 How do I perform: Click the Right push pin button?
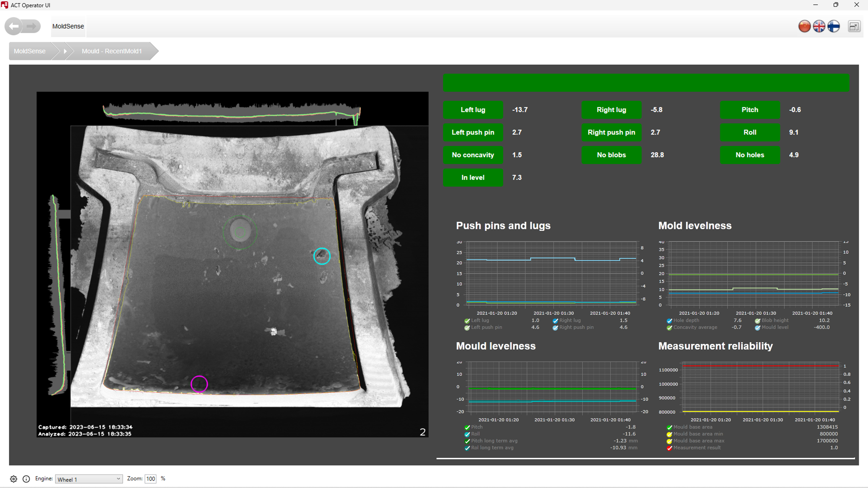(611, 132)
